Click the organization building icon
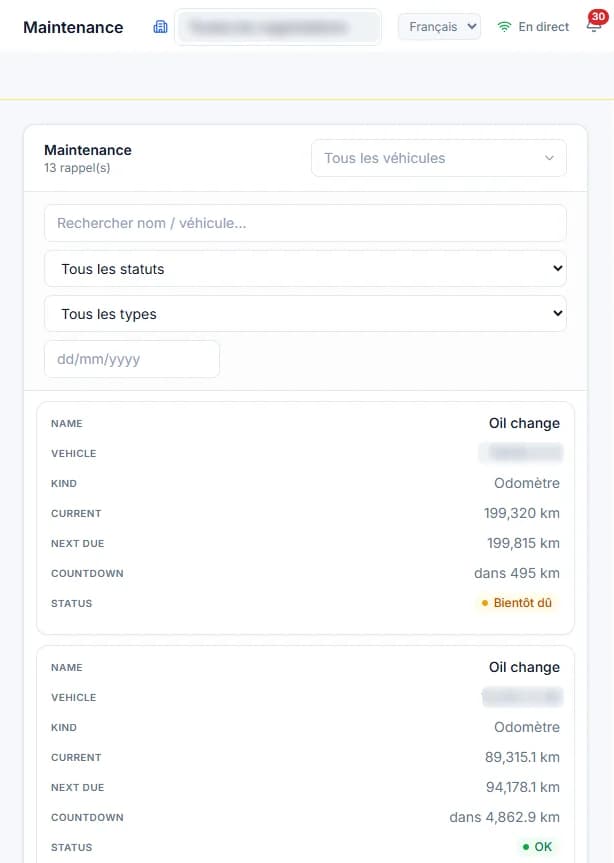Image resolution: width=614 pixels, height=863 pixels. [x=160, y=26]
